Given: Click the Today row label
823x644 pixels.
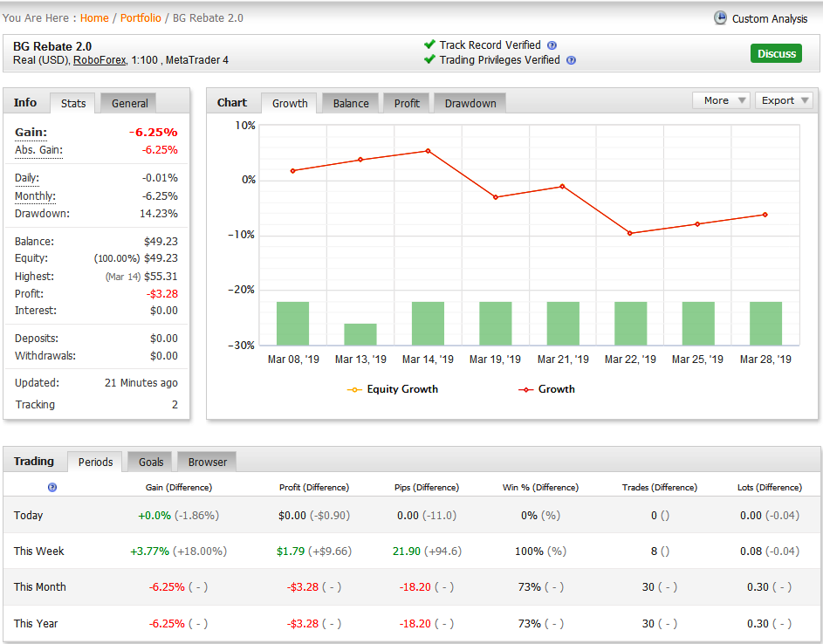Looking at the screenshot, I should (x=28, y=516).
